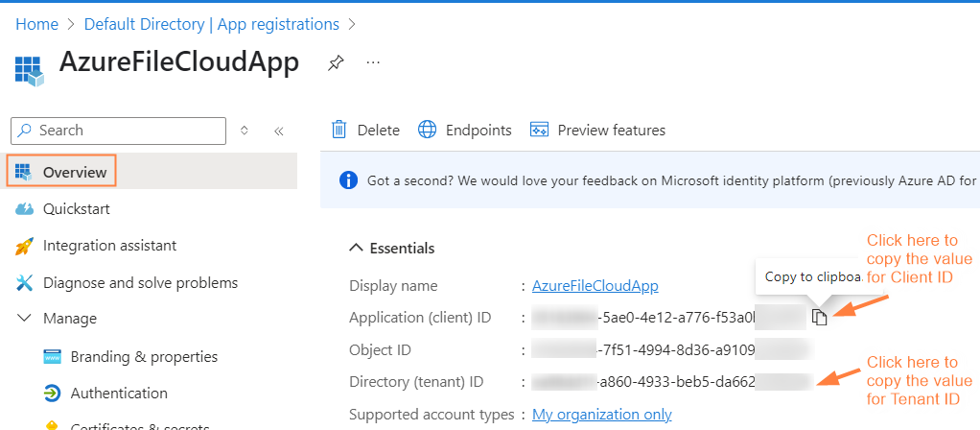Click the Diagnose and solve problems icon
The image size is (980, 430).
point(25,283)
